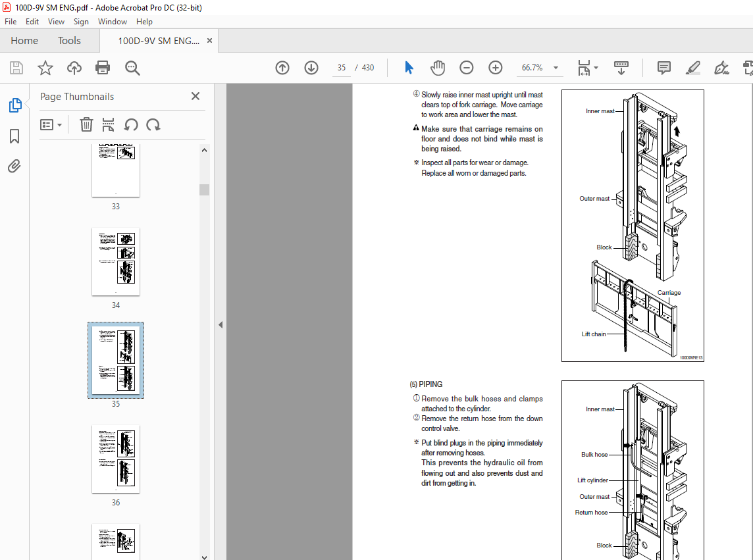753x560 pixels.
Task: Click the "Return hose" diagram label
Action: [x=591, y=513]
